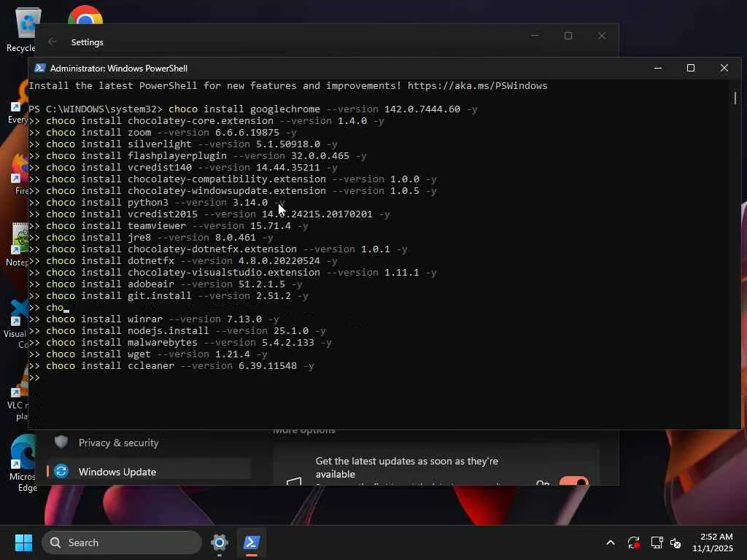Open the Google Chrome desktop icon
The width and height of the screenshot is (747, 560).
click(85, 15)
